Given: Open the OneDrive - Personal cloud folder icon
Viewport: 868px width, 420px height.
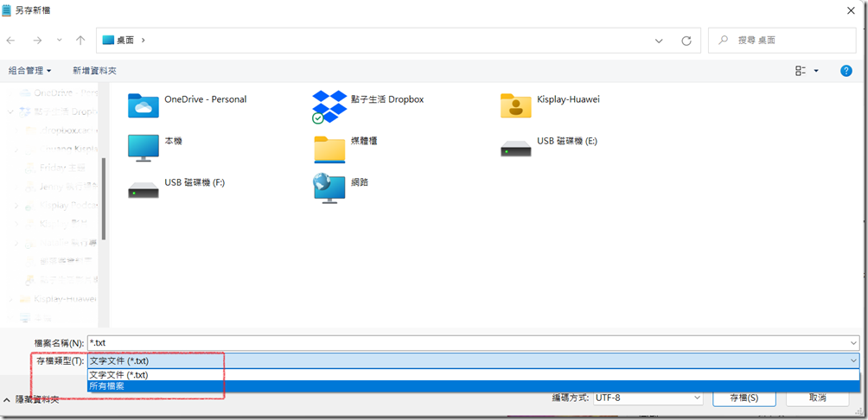Looking at the screenshot, I should tap(144, 105).
